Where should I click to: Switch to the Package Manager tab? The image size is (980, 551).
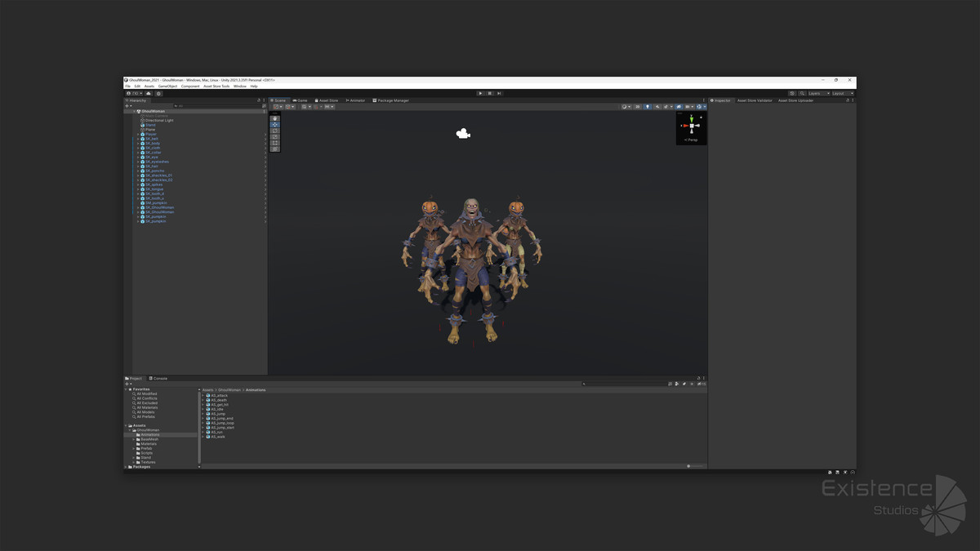391,100
